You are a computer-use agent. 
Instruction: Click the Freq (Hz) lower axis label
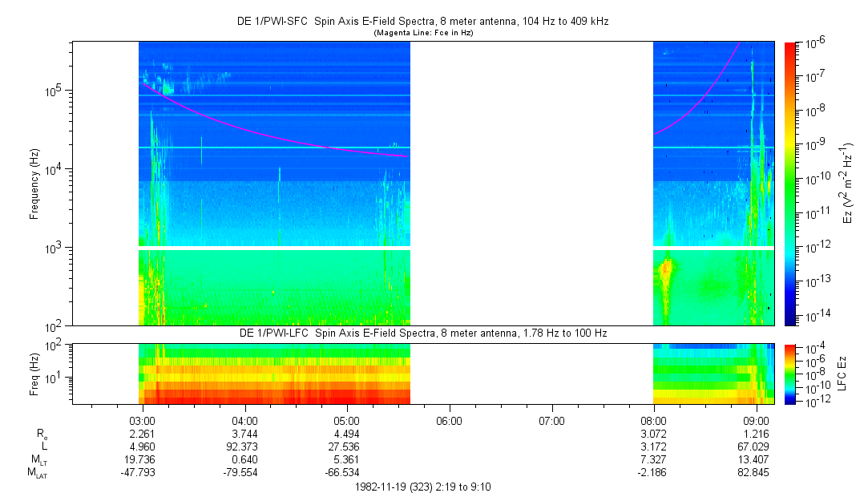coord(34,374)
